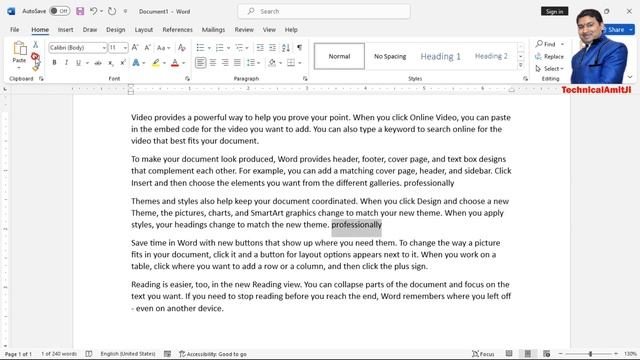
Task: Toggle the AutoSave switch
Action: (60, 11)
